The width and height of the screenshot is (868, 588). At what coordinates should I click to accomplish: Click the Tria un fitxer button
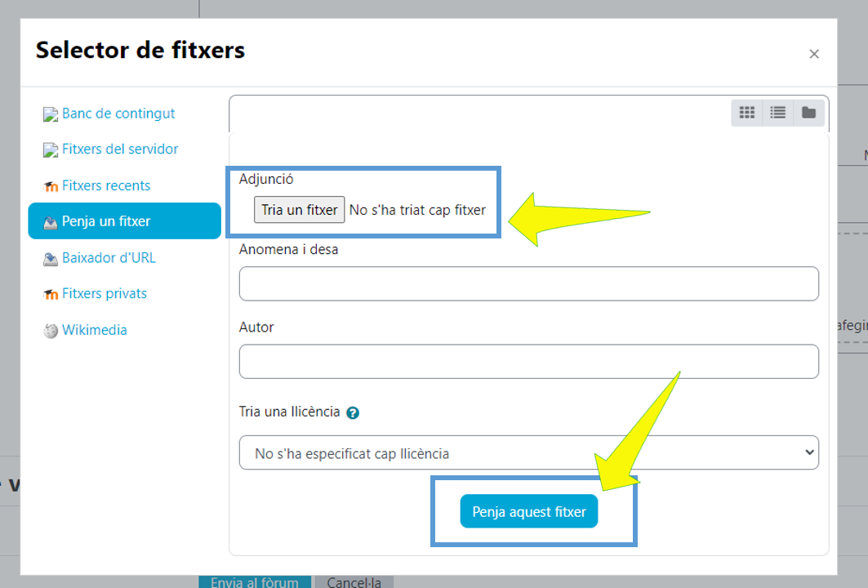coord(299,209)
